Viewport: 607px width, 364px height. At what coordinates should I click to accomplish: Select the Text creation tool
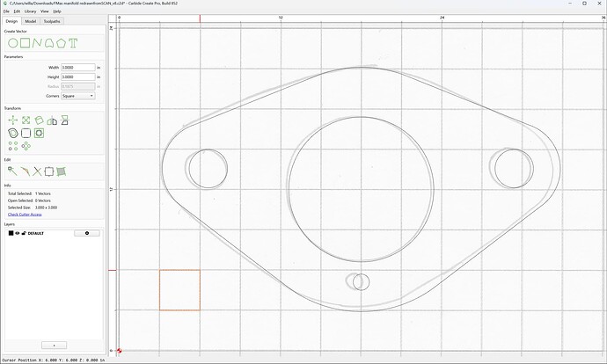click(73, 43)
